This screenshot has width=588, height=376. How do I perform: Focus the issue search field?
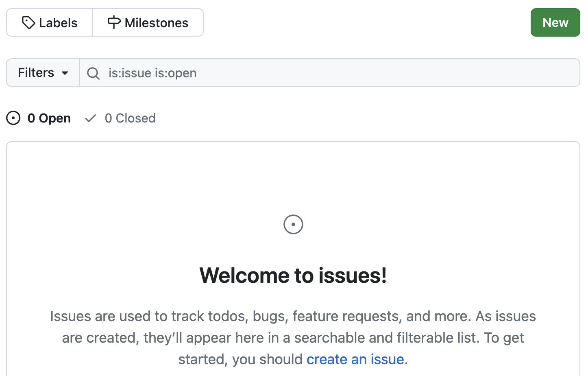point(330,73)
